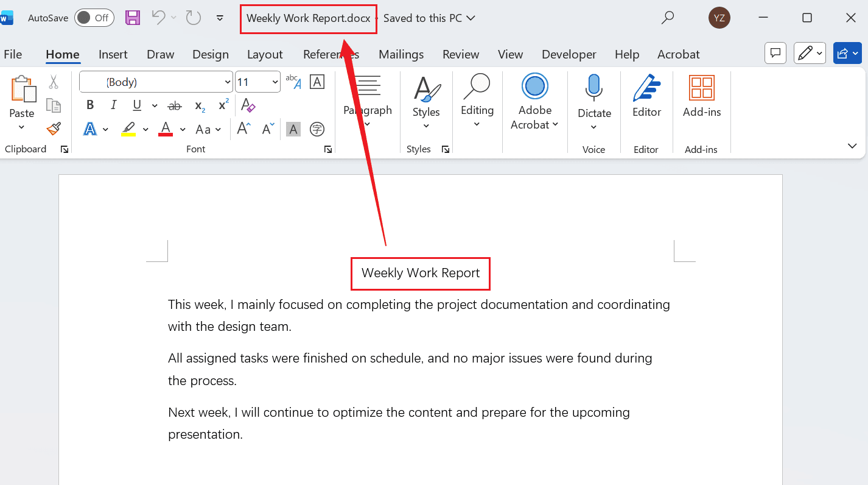
Task: Toggle Character Shading gray A
Action: click(293, 129)
